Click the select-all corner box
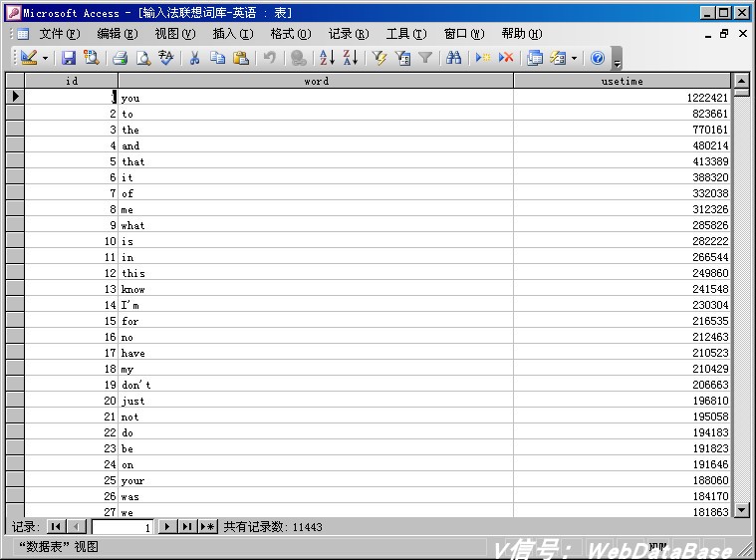The width and height of the screenshot is (756, 560). [x=15, y=81]
